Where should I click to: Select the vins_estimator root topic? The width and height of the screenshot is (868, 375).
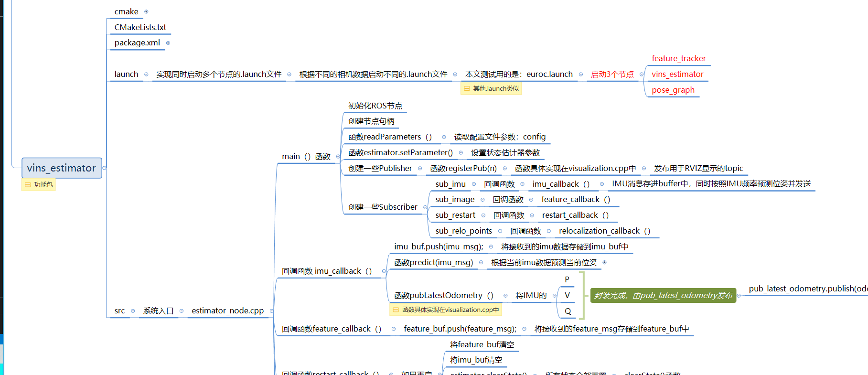coord(62,168)
